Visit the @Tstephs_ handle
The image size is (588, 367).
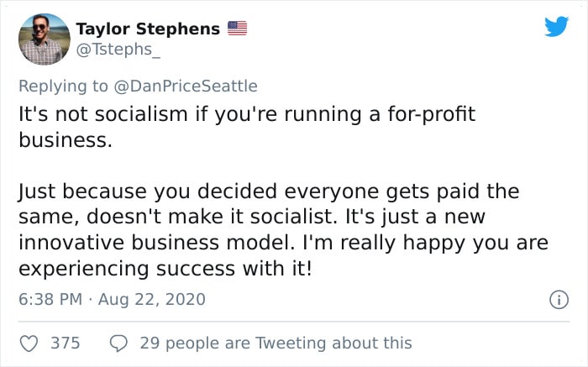[x=118, y=49]
